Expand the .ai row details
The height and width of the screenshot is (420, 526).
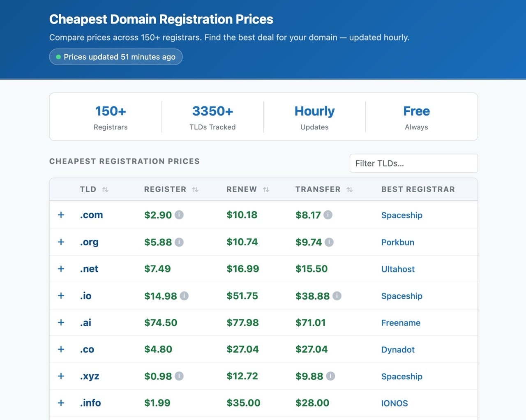point(61,323)
